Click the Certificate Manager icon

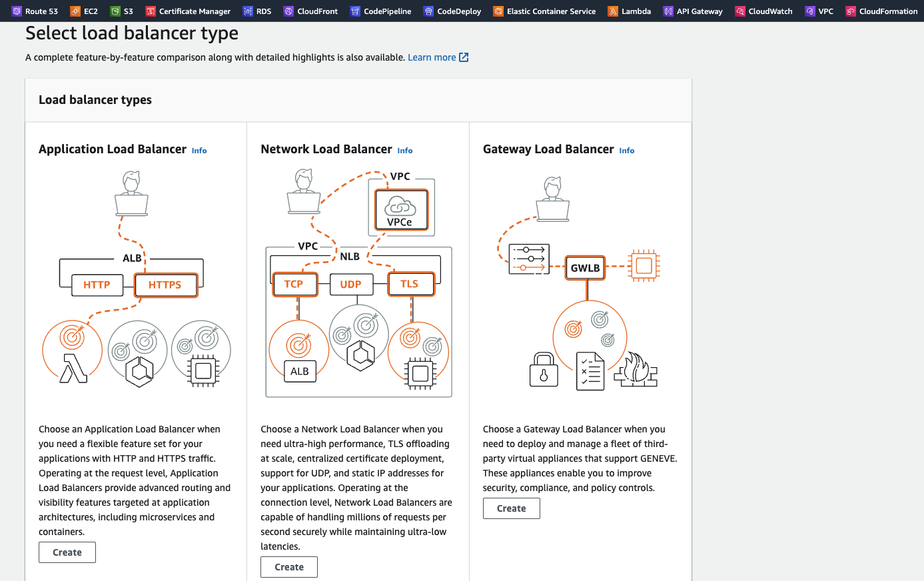pos(151,11)
